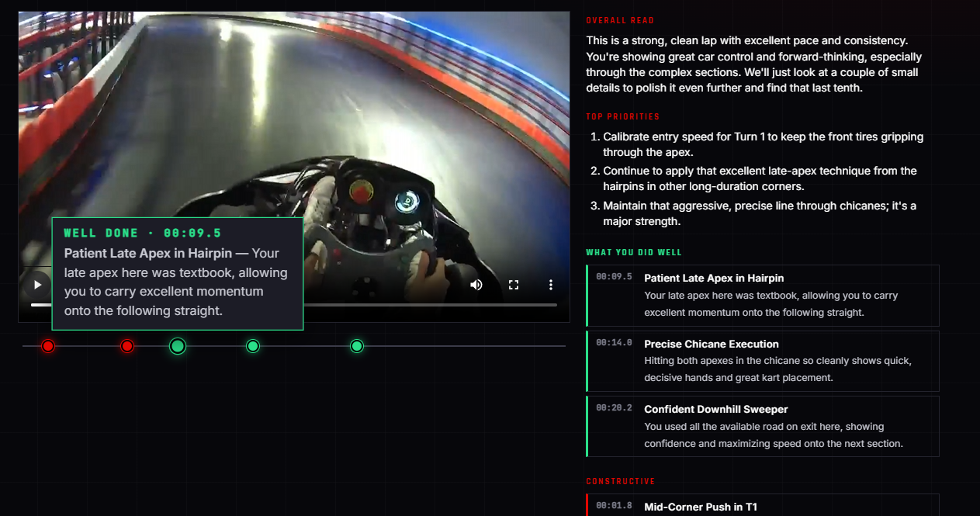
Task: Click the second red timeline marker
Action: tap(126, 346)
